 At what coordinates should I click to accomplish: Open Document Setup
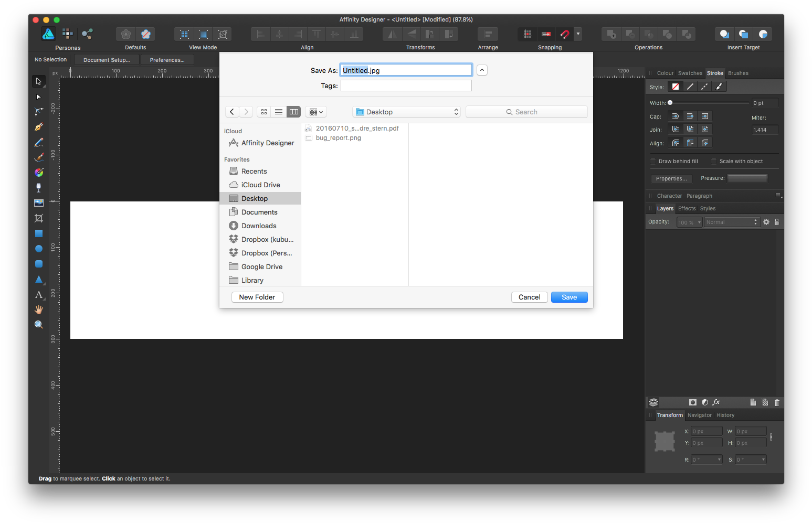107,60
